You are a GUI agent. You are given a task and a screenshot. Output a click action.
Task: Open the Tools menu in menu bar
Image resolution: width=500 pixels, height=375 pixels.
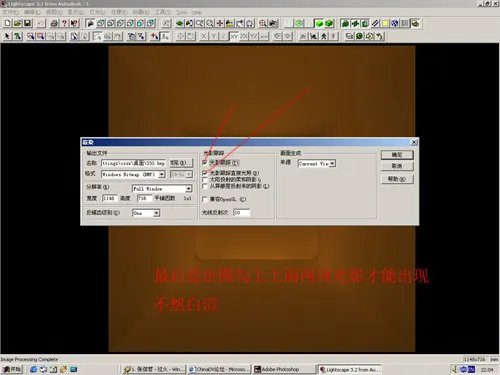[182, 12]
